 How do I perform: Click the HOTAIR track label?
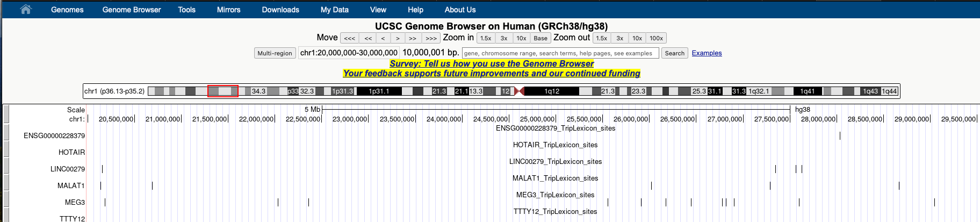tap(71, 152)
